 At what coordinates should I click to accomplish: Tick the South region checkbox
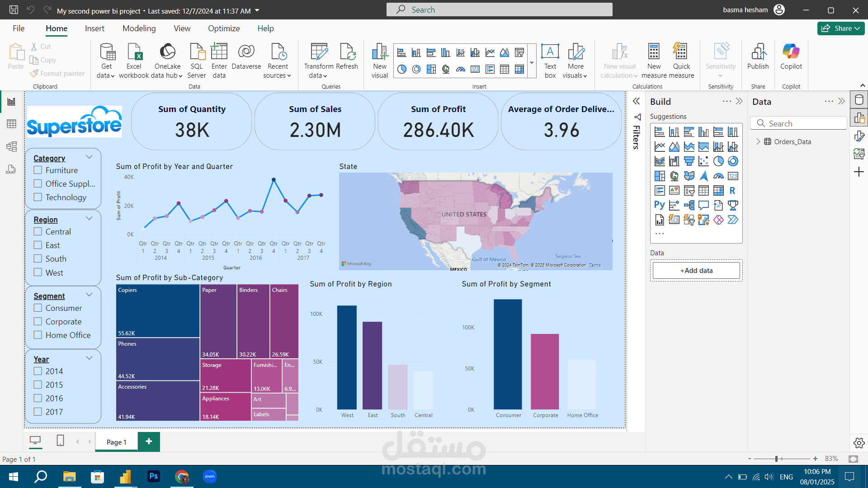coord(38,258)
